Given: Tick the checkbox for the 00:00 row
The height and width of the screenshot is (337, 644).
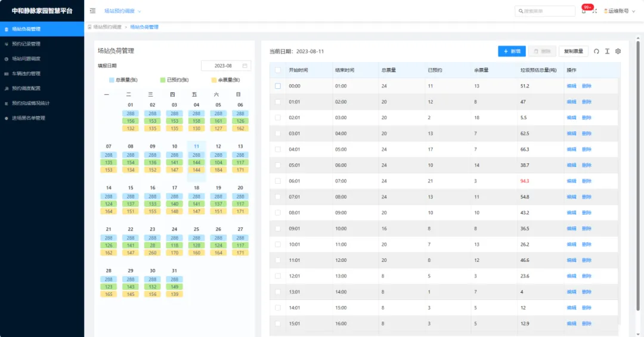Looking at the screenshot, I should [278, 86].
